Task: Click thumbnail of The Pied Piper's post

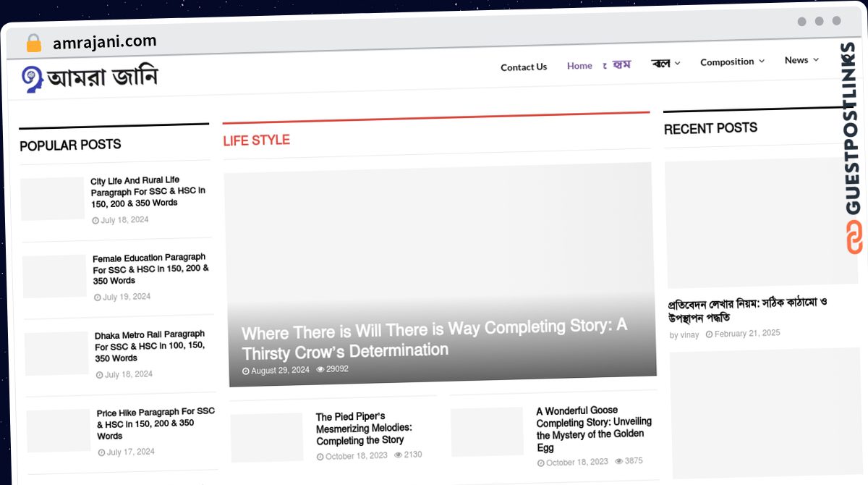Action: pos(267,437)
